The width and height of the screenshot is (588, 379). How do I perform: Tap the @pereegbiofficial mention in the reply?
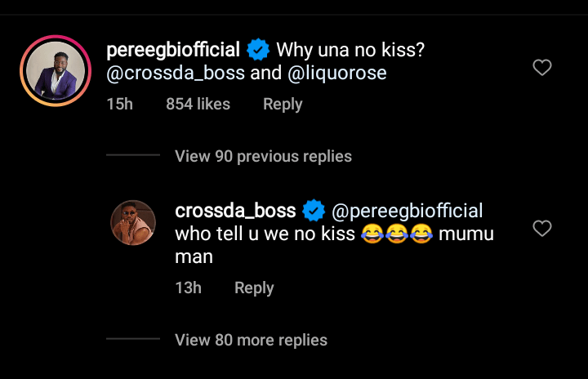point(407,212)
